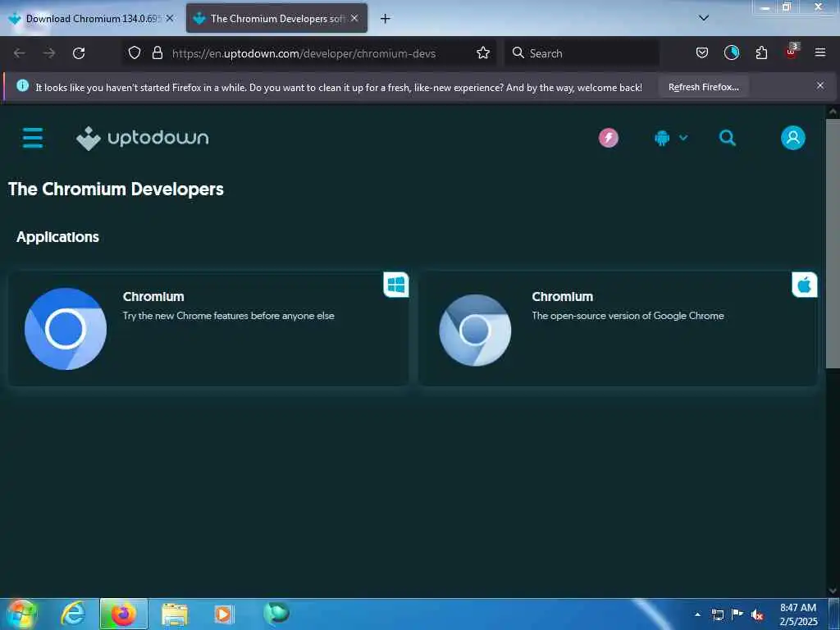The width and height of the screenshot is (840, 630).
Task: Click the URL address bar
Action: coord(304,53)
